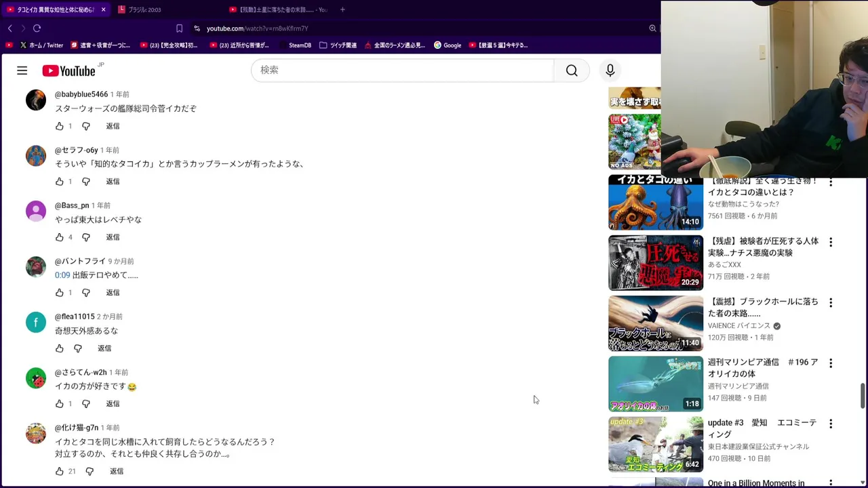Dislike the comment by @バントフライ
This screenshot has height=488, width=868.
pos(86,293)
